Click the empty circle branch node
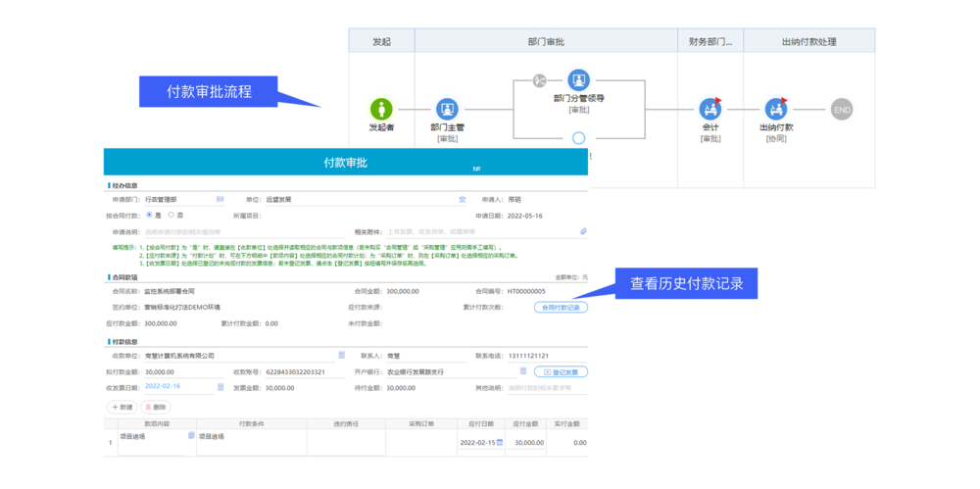980x489 pixels. click(579, 138)
